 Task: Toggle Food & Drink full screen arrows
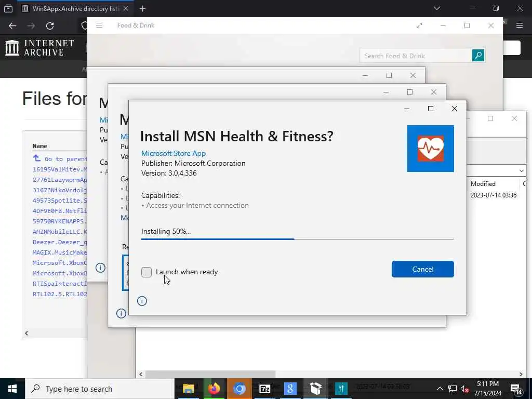tap(419, 25)
